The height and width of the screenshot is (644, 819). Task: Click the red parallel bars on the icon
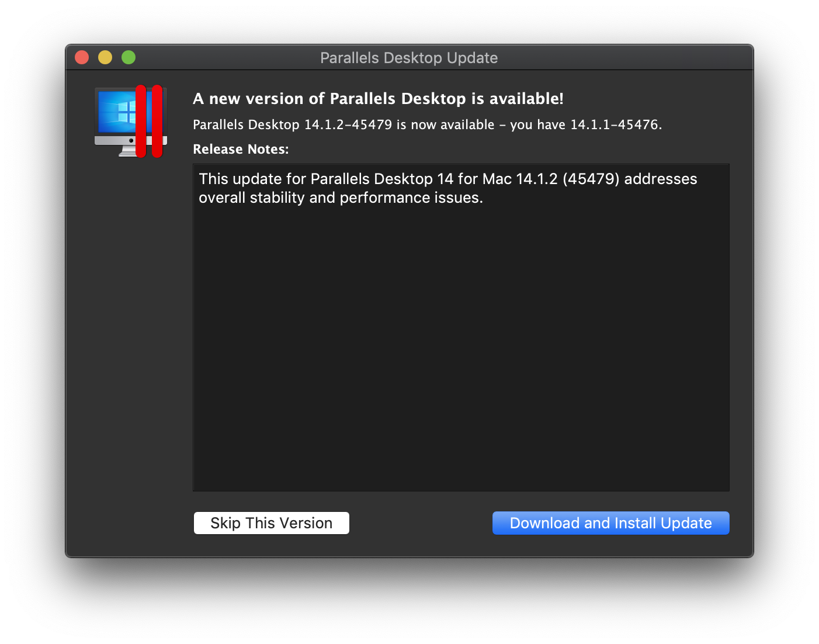click(149, 122)
